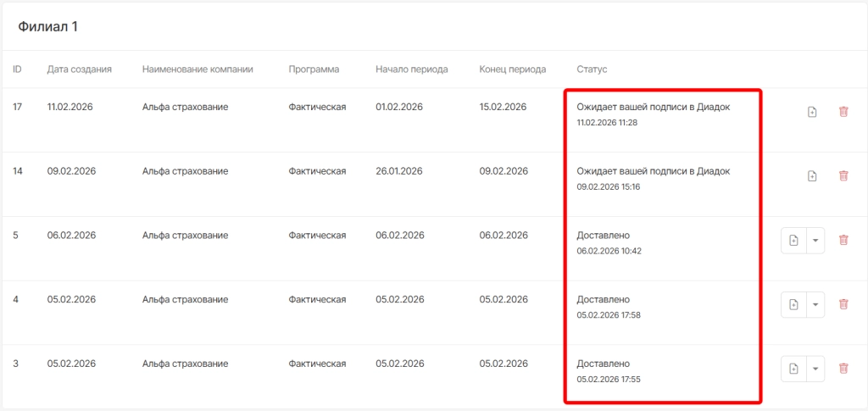The image size is (868, 411).
Task: Select the Наименование компании column header
Action: point(198,69)
